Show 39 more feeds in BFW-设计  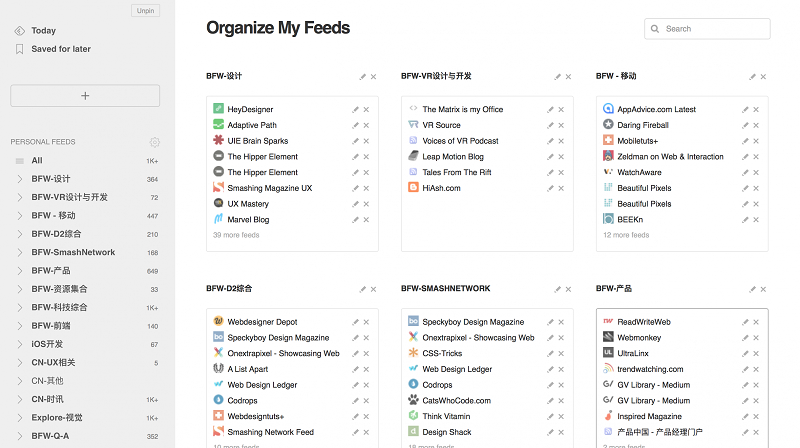pos(236,236)
